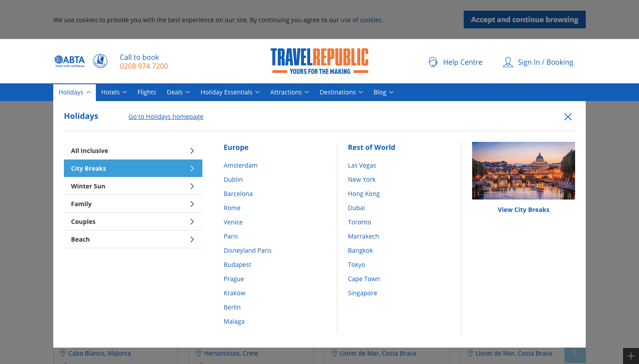Viewport: 639px width, 364px height.
Task: Choose New York from Rest of World
Action: click(362, 180)
